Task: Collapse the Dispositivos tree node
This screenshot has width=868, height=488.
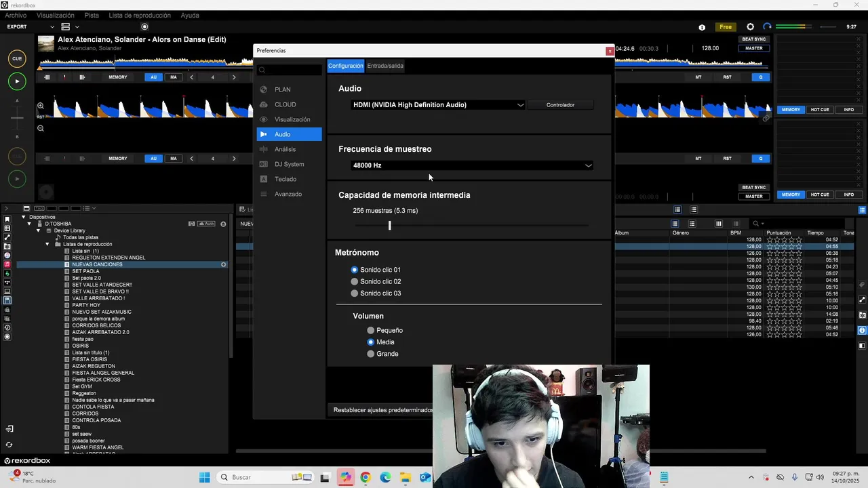Action: pyautogui.click(x=24, y=217)
